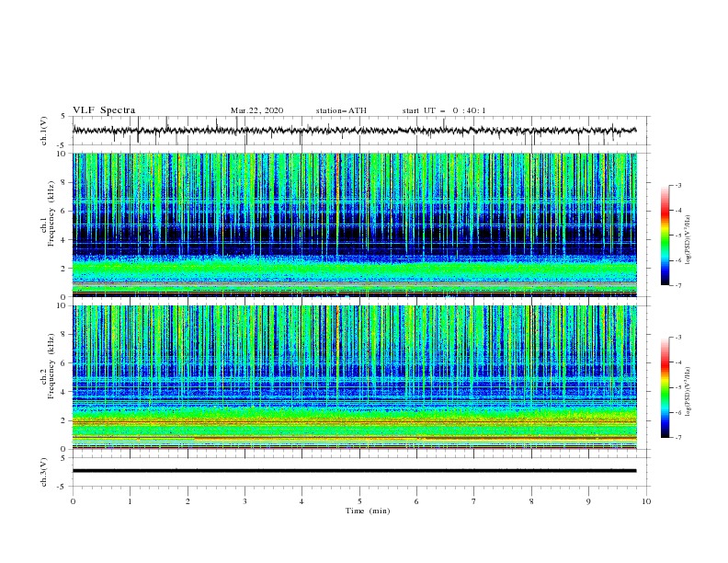Click the time axis tick label "1"
Screen dimensions: 728x563
click(130, 501)
